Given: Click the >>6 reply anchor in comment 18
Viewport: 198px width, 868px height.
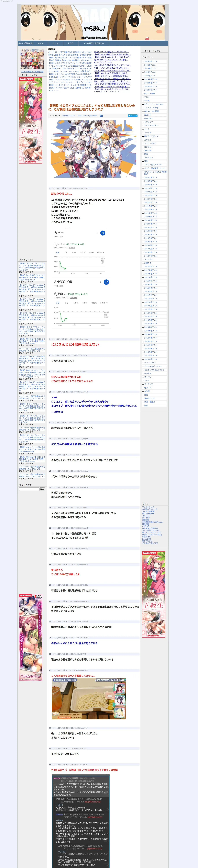Looking at the screenshot, I should tap(54, 398).
